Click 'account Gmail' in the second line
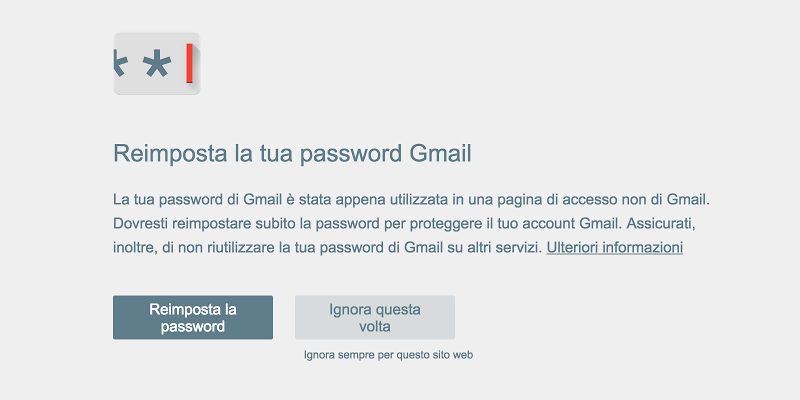This screenshot has width=800, height=400. 572,223
